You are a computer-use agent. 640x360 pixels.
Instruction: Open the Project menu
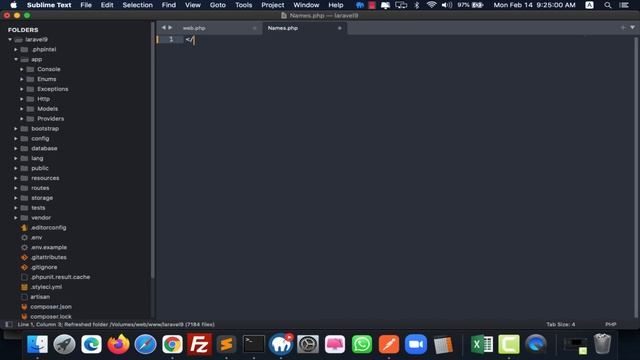pos(273,5)
